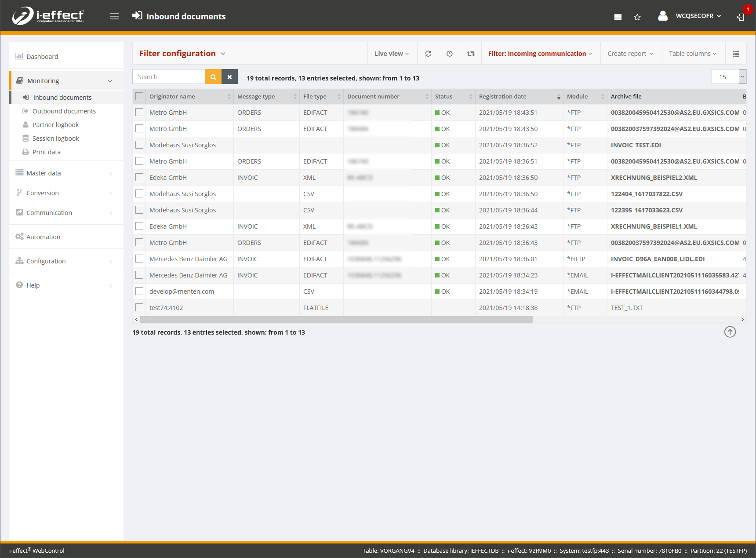756x558 pixels.
Task: Select the checkbox for develop@menten.com row
Action: 139,291
